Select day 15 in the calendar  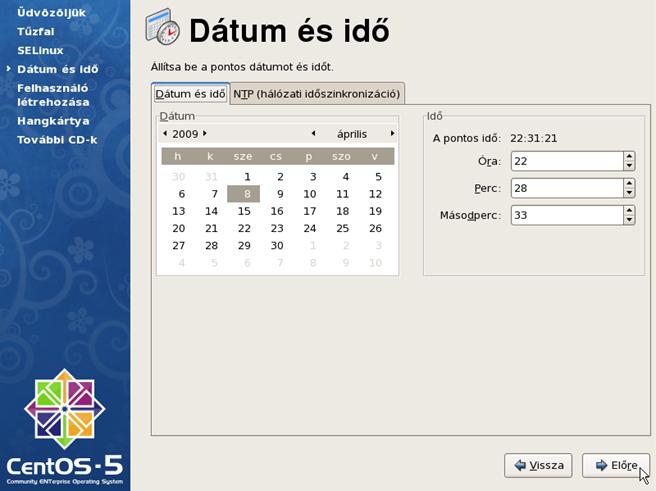click(244, 211)
